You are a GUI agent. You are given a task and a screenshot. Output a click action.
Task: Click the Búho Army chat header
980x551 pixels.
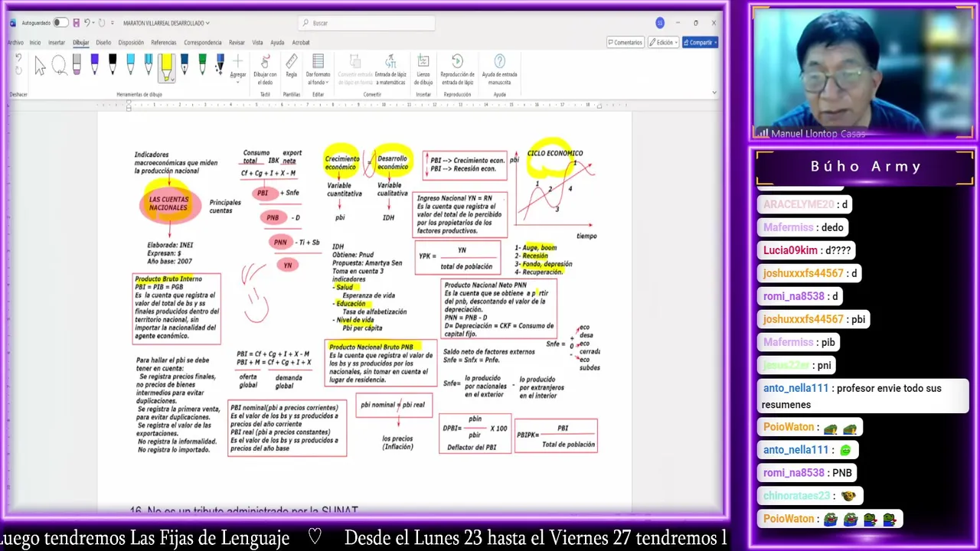[x=865, y=167]
